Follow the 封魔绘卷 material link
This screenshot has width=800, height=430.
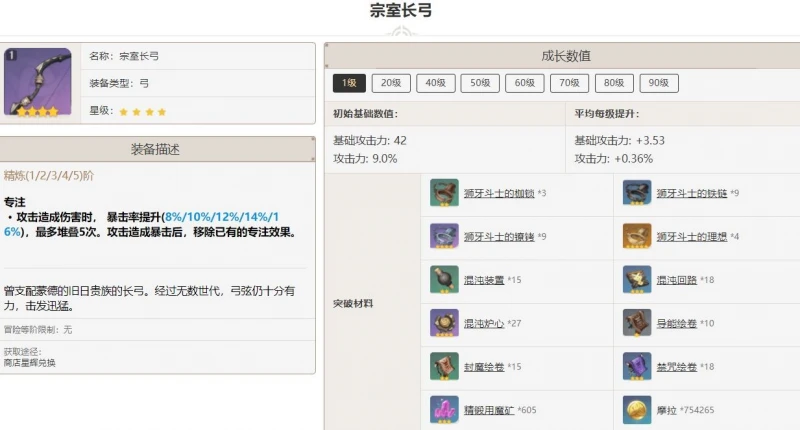484,367
